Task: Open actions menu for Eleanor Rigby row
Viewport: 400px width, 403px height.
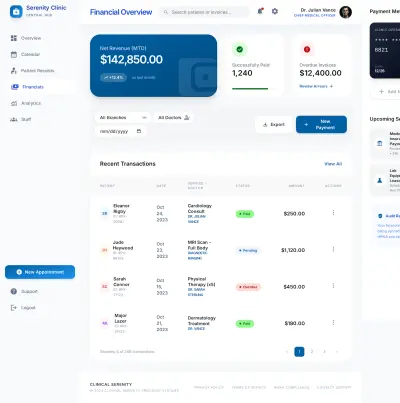Action: click(x=333, y=213)
